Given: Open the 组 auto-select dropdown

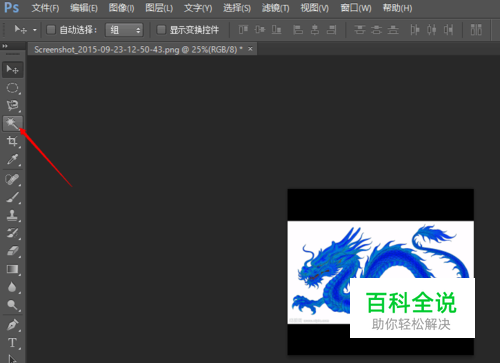Looking at the screenshot, I should point(124,30).
